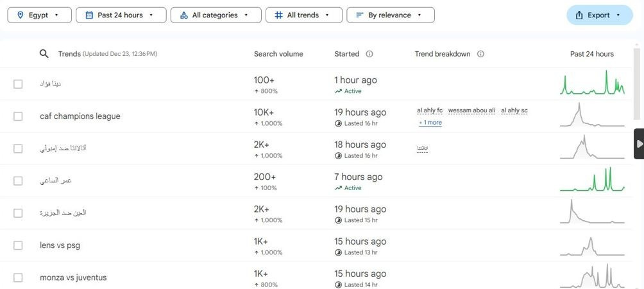This screenshot has width=644, height=289.
Task: Open the Egypt country dropdown
Action: (39, 15)
